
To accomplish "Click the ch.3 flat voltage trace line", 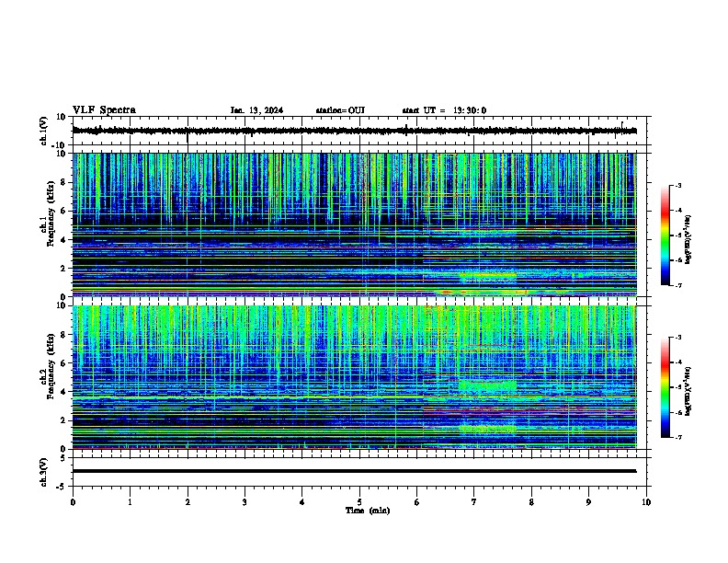I will (x=354, y=471).
